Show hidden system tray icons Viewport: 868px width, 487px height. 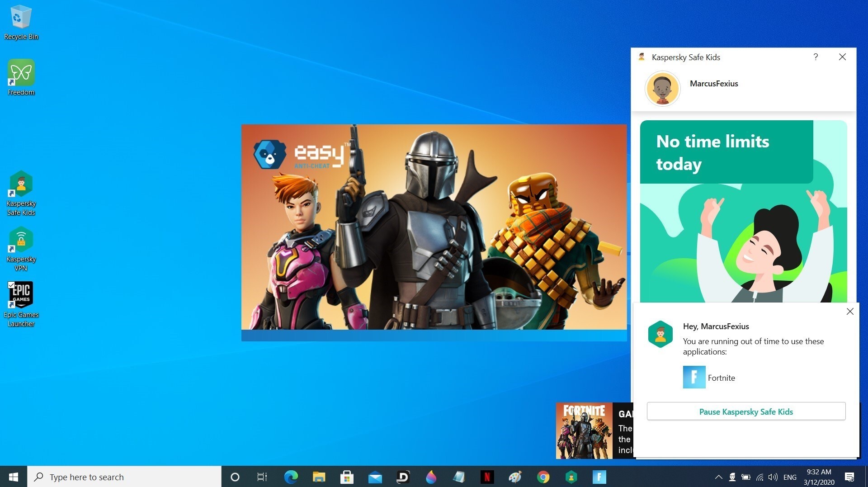718,477
